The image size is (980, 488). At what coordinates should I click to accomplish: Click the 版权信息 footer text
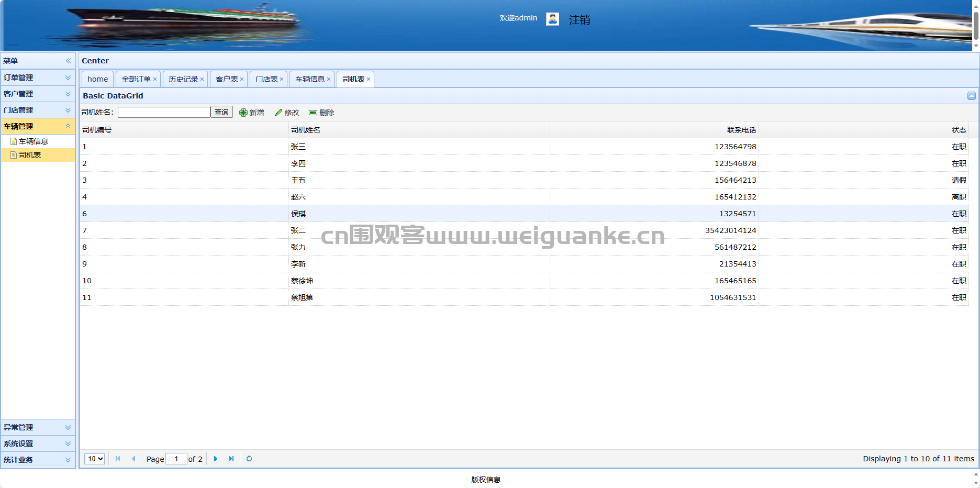[x=486, y=480]
